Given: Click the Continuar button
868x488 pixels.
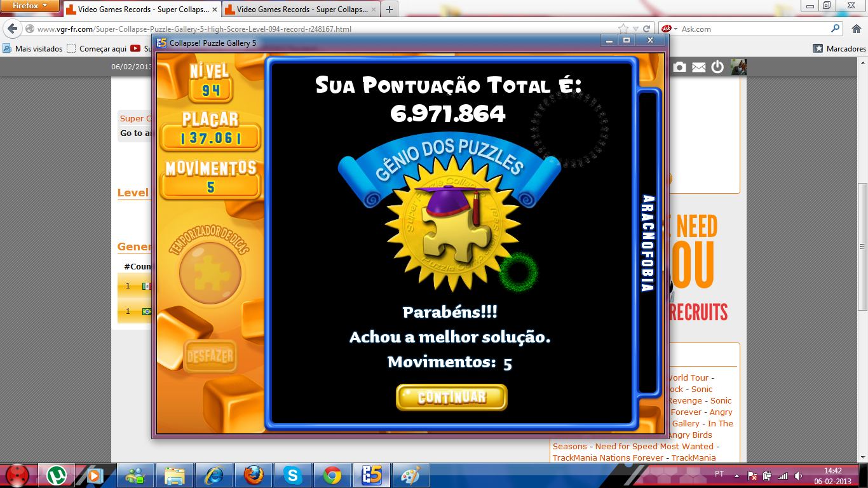Looking at the screenshot, I should coord(451,397).
